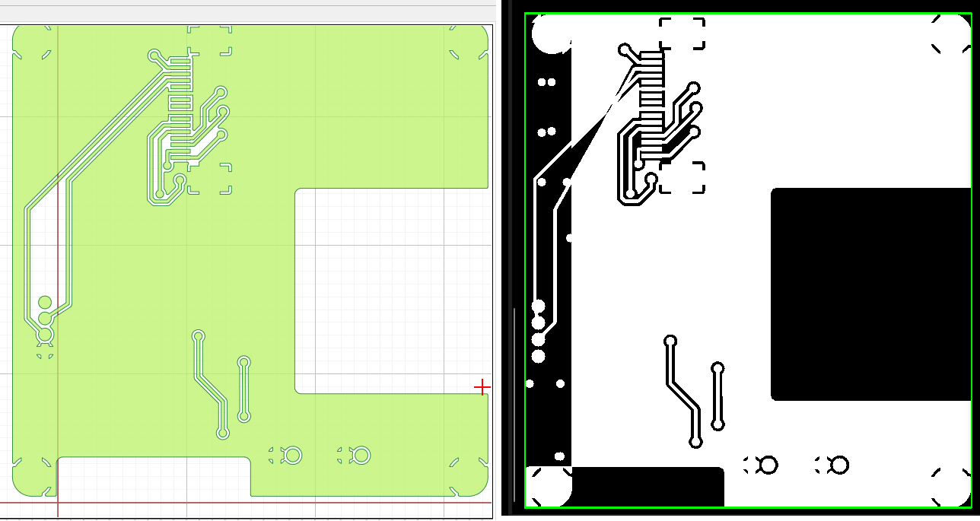
Task: Select the top via of the short vertical trace, left view
Action: [x=244, y=362]
